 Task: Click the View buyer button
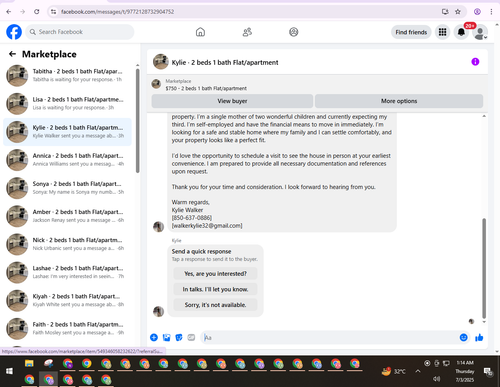(x=232, y=101)
